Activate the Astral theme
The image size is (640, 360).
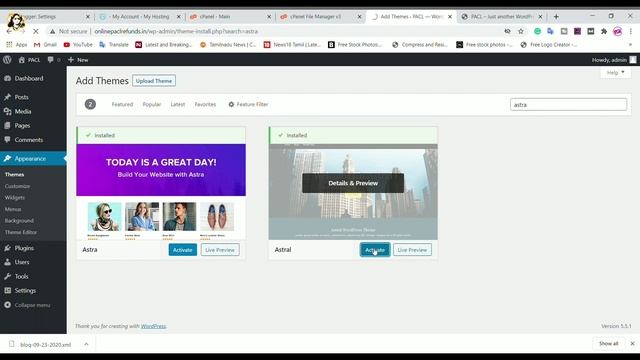375,250
